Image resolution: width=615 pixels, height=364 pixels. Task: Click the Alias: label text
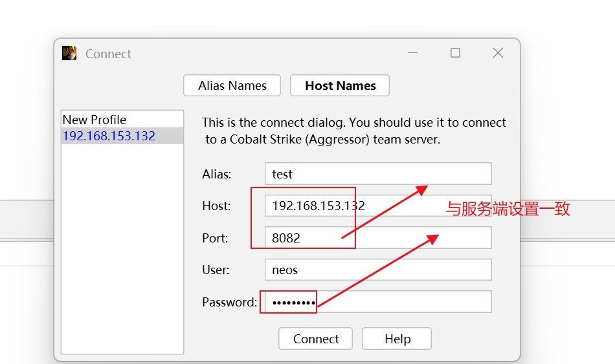[x=216, y=174]
